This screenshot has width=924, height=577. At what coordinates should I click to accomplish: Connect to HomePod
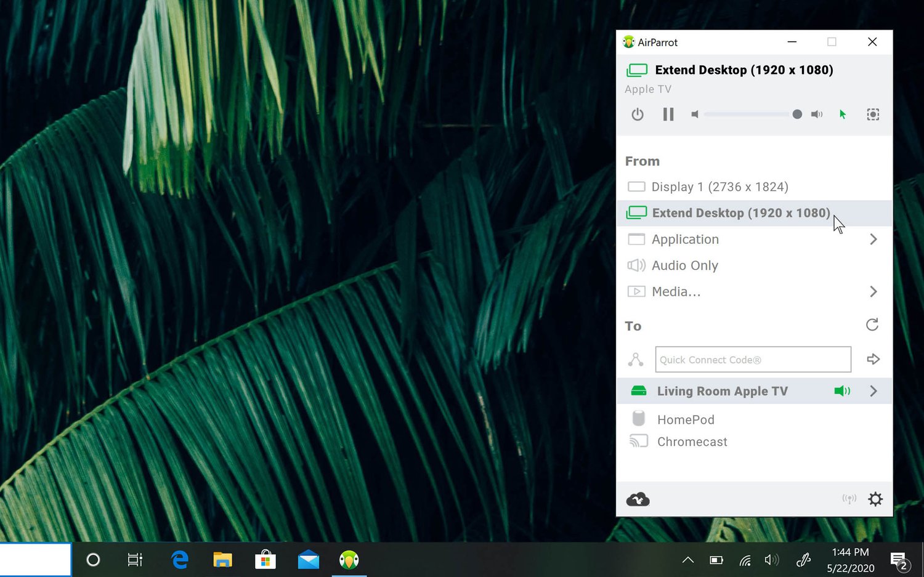tap(685, 419)
